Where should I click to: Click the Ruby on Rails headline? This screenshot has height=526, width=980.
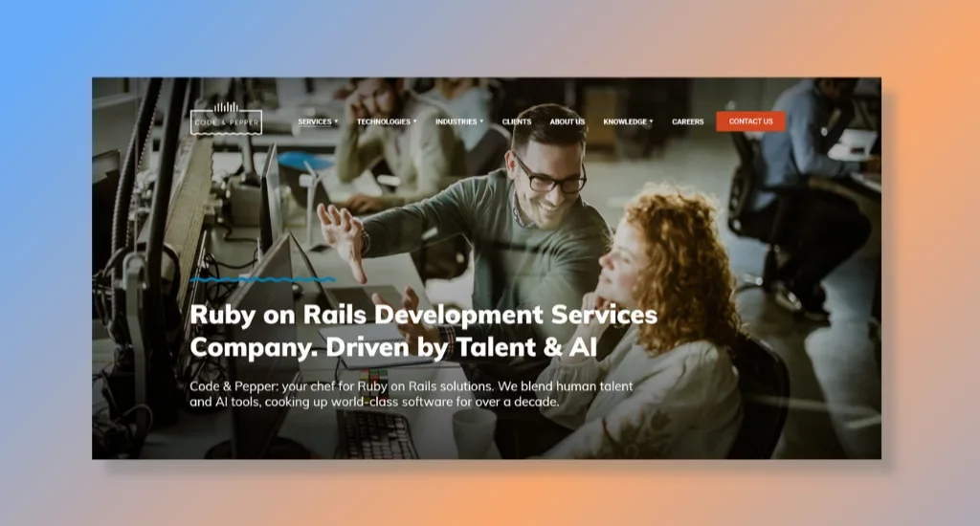click(x=423, y=330)
